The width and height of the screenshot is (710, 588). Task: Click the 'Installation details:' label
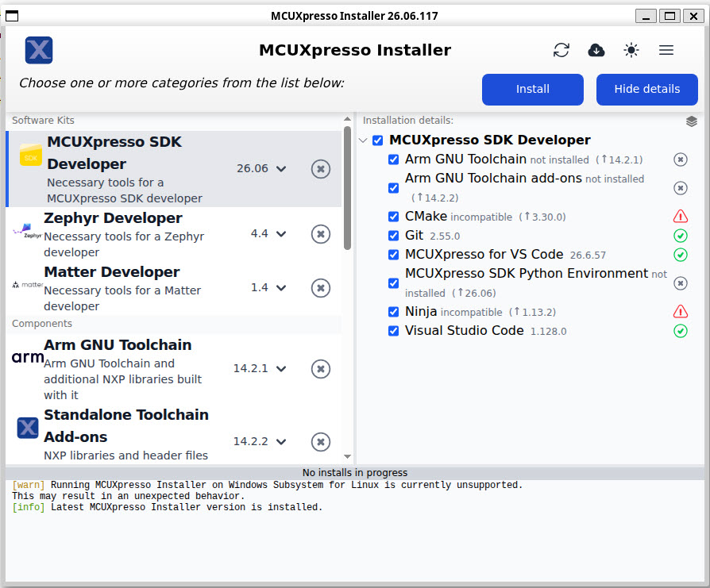pos(407,121)
